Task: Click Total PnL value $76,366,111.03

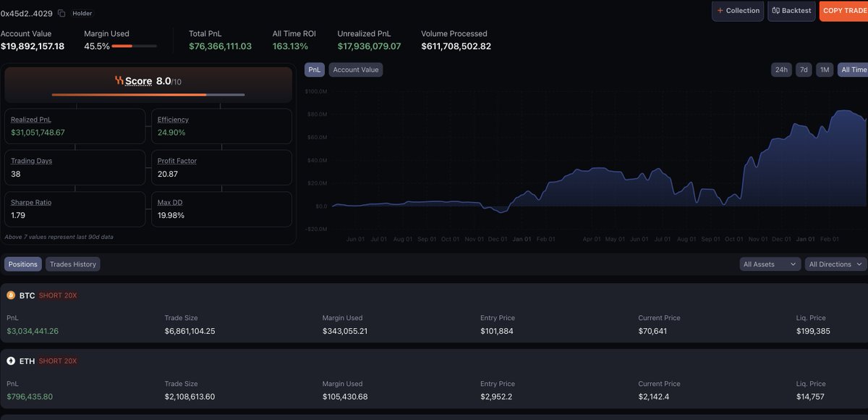Action: coord(221,46)
